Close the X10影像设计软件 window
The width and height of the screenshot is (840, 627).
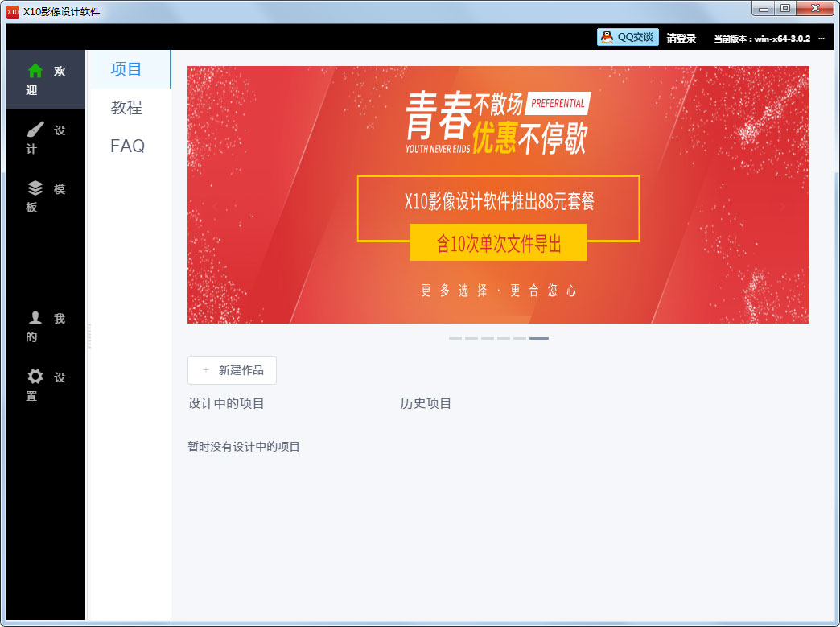pyautogui.click(x=815, y=9)
